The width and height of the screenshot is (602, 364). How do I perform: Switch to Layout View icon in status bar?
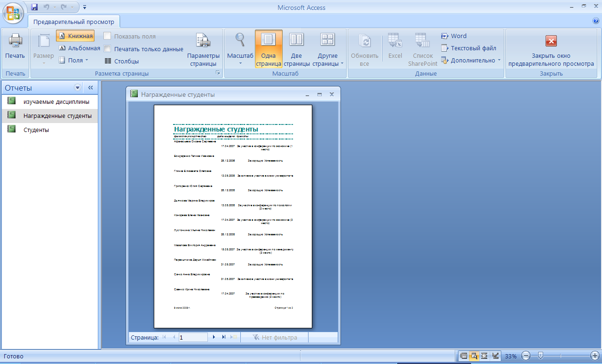click(x=484, y=356)
